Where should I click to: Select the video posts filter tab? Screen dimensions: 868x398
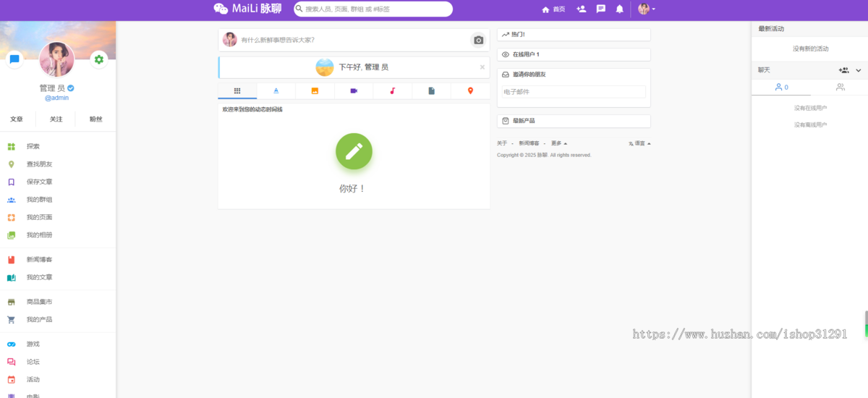354,90
